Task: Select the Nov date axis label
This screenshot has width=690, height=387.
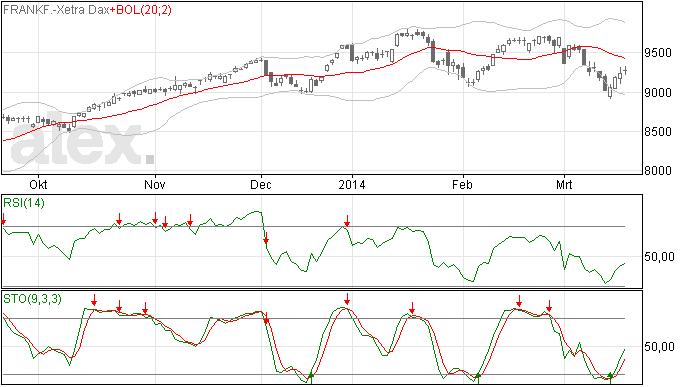Action: tap(155, 184)
